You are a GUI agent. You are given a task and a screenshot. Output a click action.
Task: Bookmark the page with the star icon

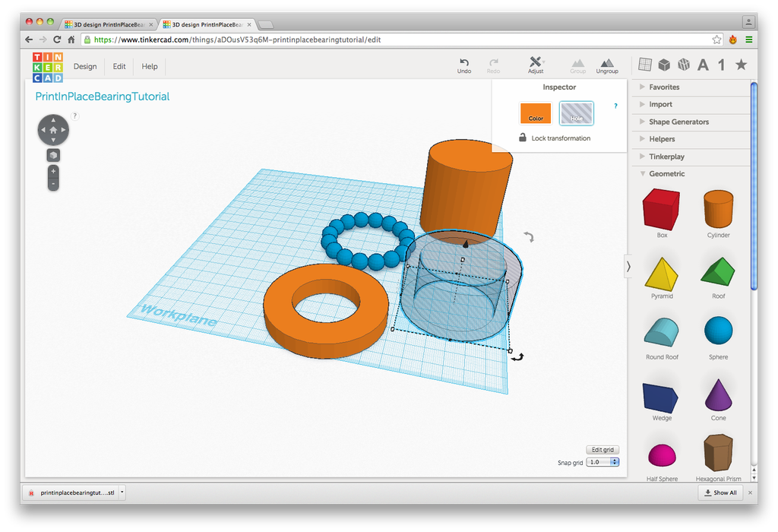tap(716, 40)
